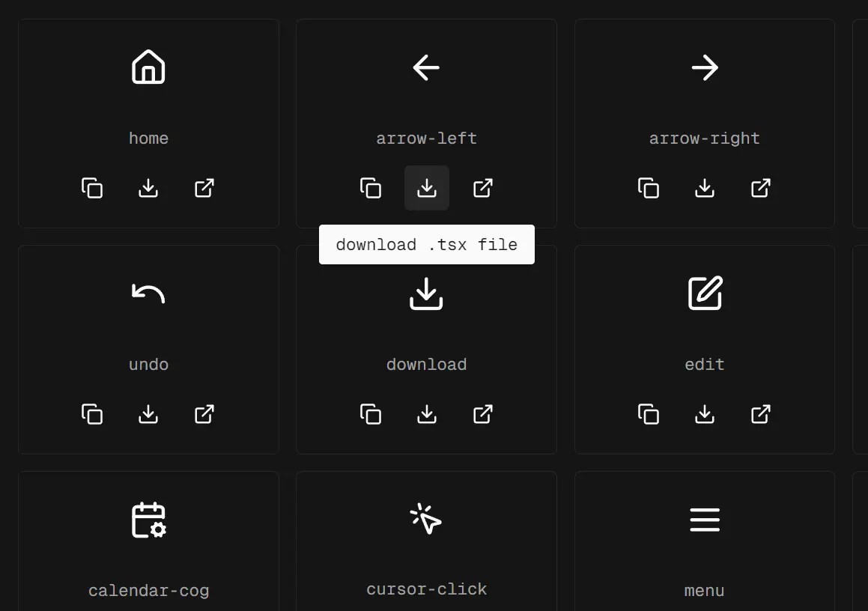The image size is (868, 611).
Task: Copy the undo icon code
Action: click(92, 414)
